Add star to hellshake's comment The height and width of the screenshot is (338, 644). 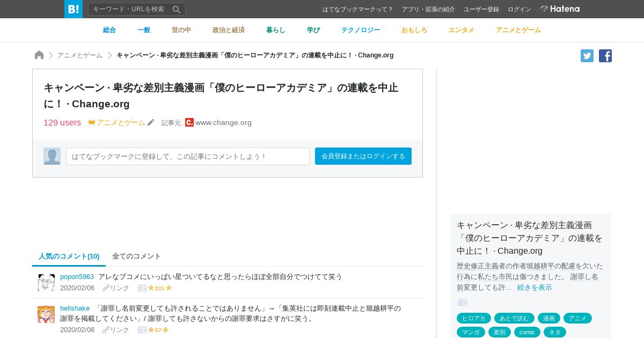[142, 330]
